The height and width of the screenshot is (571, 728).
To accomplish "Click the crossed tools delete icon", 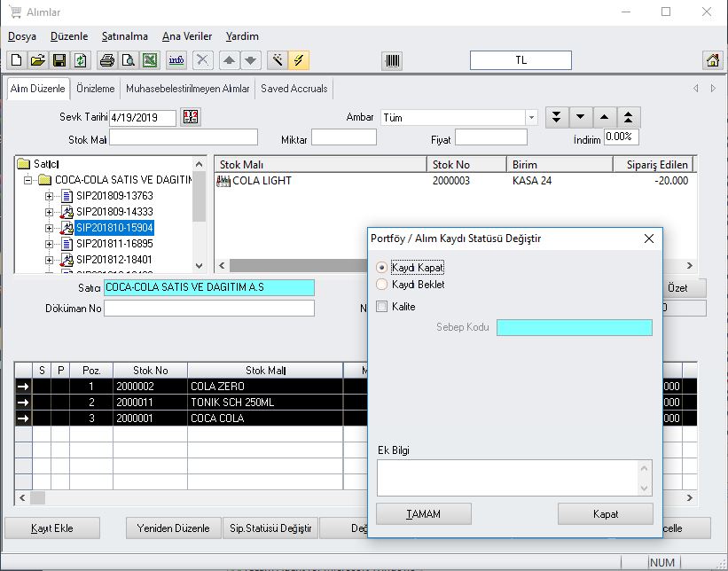I will (203, 60).
